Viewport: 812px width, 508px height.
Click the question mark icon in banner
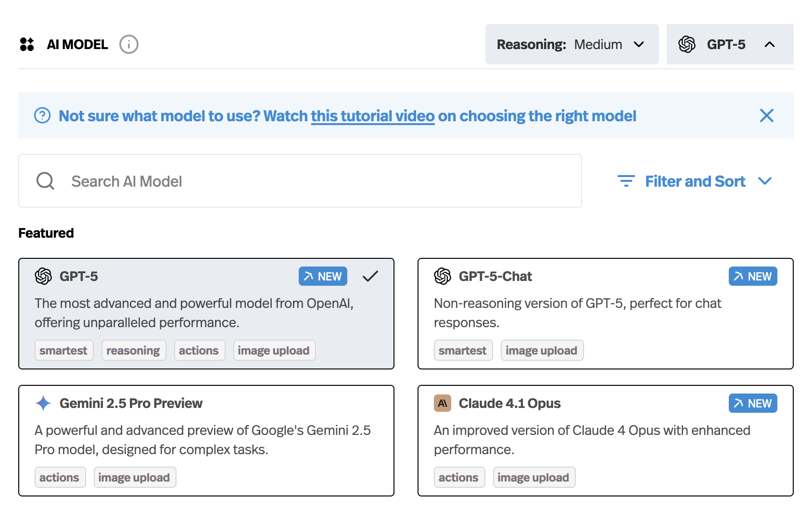tap(42, 115)
